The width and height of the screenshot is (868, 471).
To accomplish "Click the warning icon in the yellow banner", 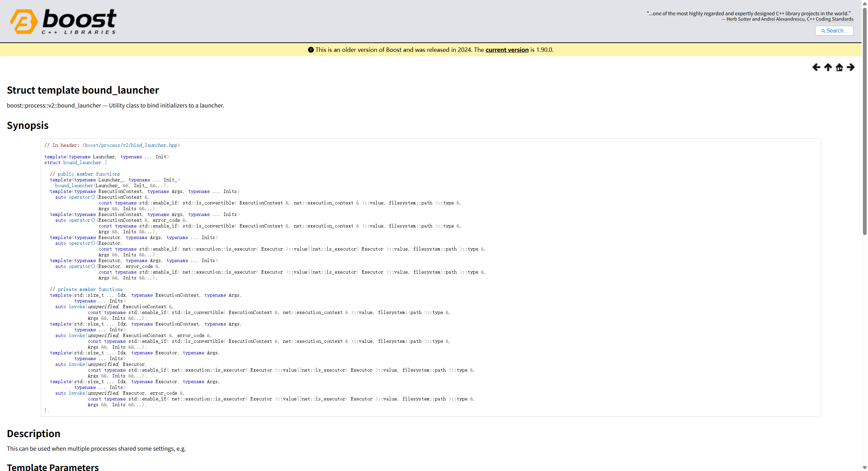I will click(x=311, y=50).
